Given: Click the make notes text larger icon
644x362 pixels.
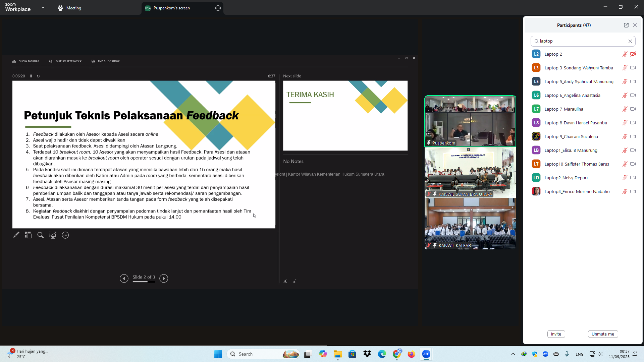Looking at the screenshot, I should coord(285,282).
